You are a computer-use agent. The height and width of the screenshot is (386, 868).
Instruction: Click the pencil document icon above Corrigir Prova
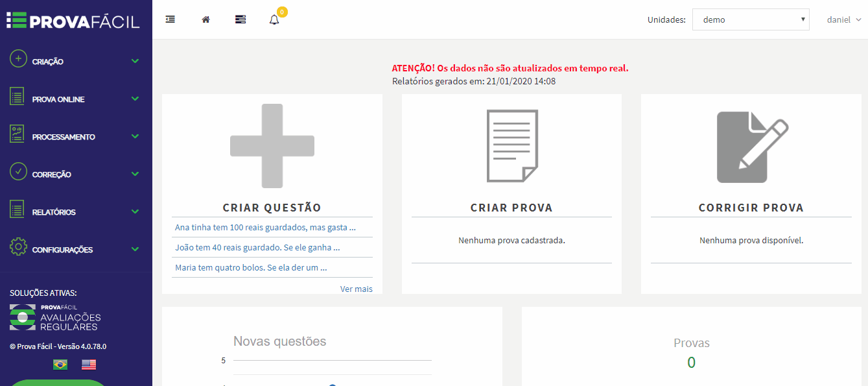tap(752, 147)
